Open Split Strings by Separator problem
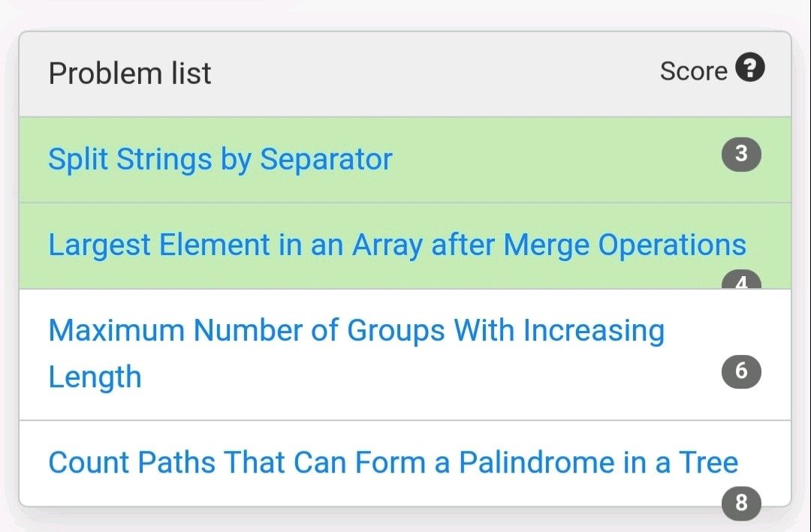Screen dimensions: 811x532 [220, 159]
